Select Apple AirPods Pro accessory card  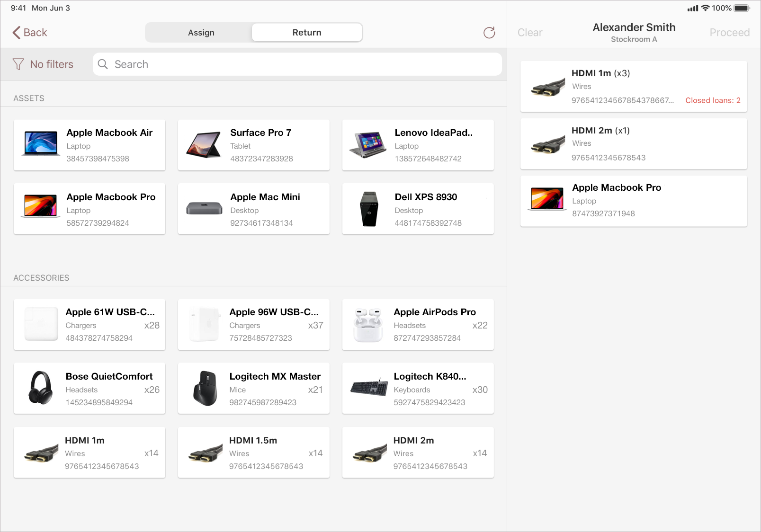418,325
